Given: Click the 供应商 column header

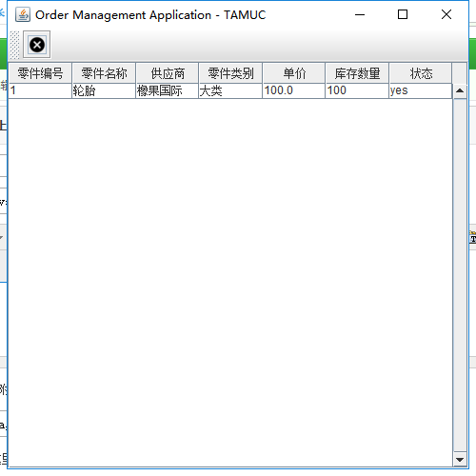Looking at the screenshot, I should click(x=168, y=73).
